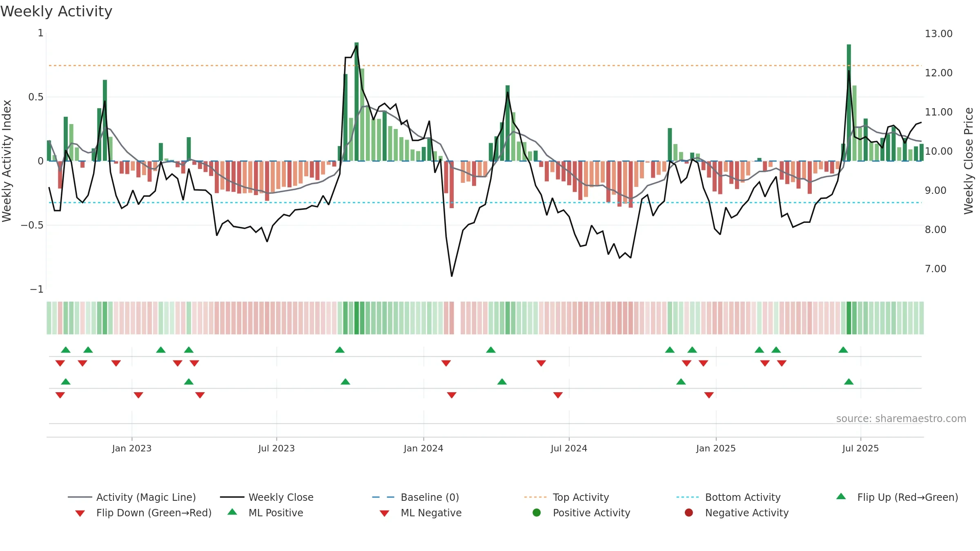The height and width of the screenshot is (551, 980).
Task: Toggle Top Activity legend entry
Action: [567, 497]
